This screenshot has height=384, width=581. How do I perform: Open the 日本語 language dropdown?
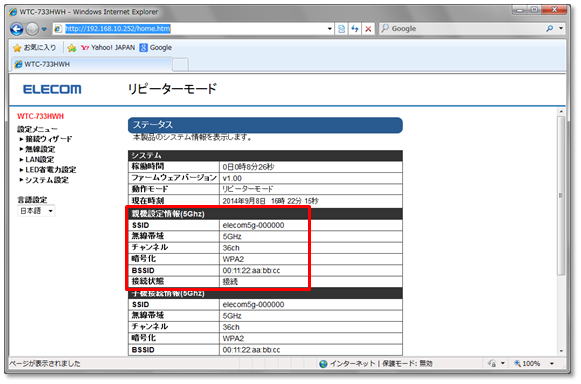[x=36, y=211]
